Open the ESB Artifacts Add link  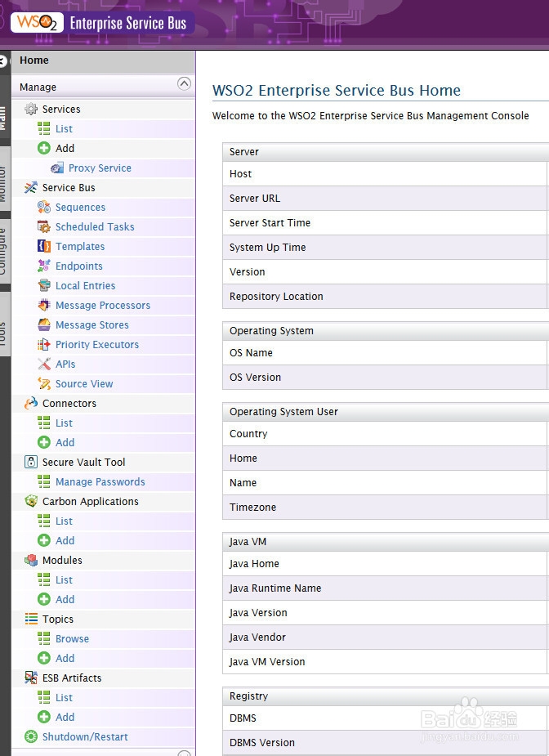click(65, 717)
